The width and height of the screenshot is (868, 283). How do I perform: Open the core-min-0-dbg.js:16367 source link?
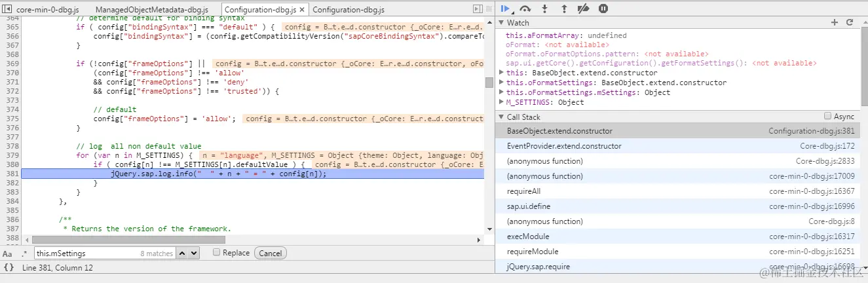pos(812,191)
